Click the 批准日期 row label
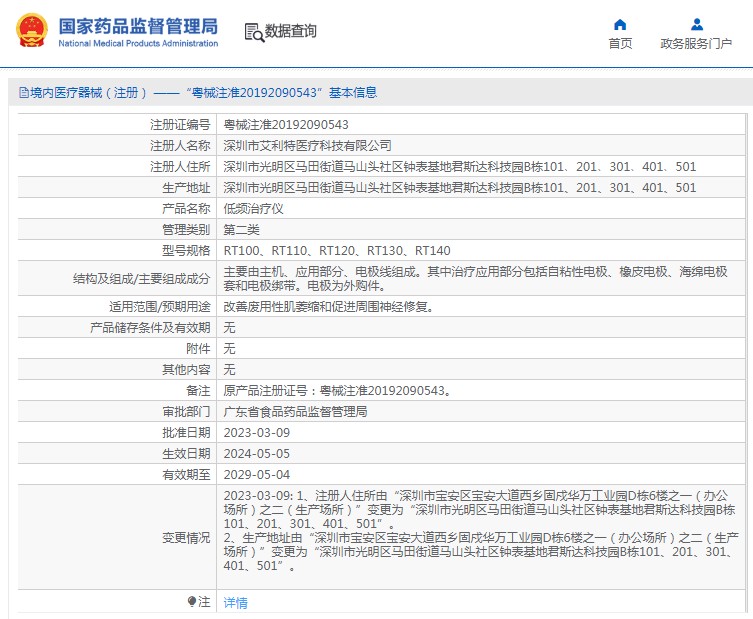The width and height of the screenshot is (753, 619). 186,433
